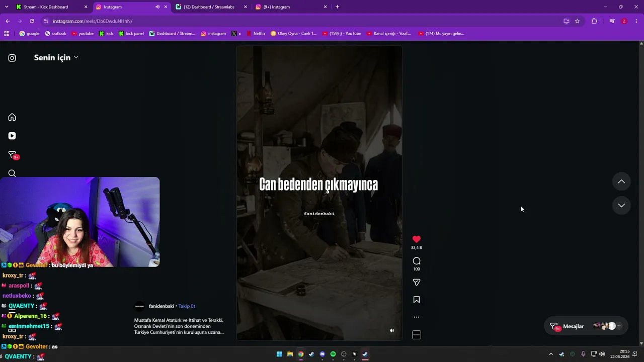
Task: Open the 'youtube' bookmark
Action: (x=83, y=34)
